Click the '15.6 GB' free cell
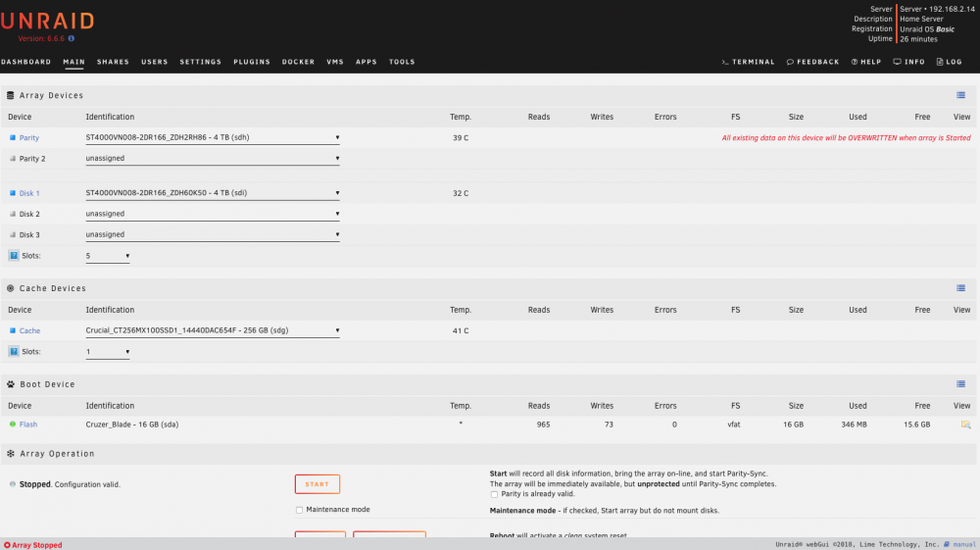This screenshot has width=980, height=550. (x=917, y=425)
